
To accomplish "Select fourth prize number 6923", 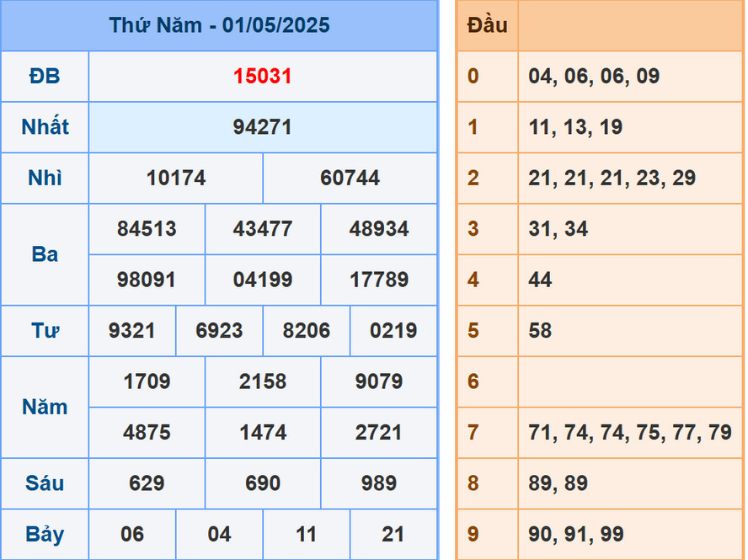I will coord(219,331).
